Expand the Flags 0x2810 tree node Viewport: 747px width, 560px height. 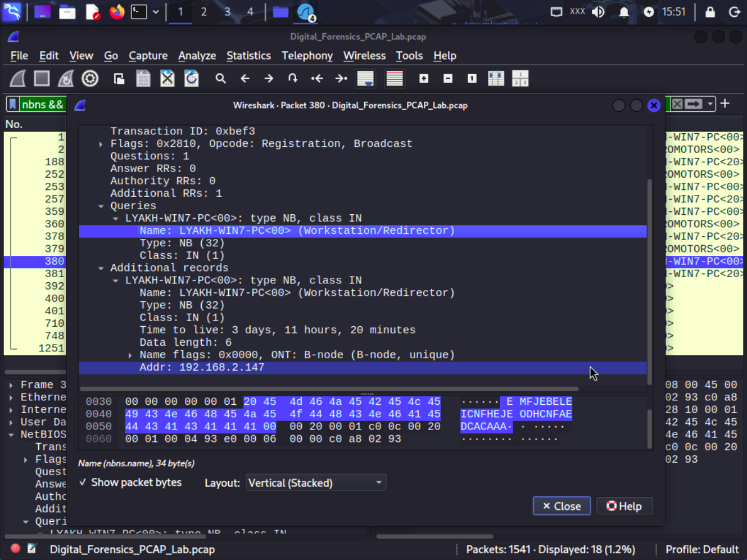point(101,144)
